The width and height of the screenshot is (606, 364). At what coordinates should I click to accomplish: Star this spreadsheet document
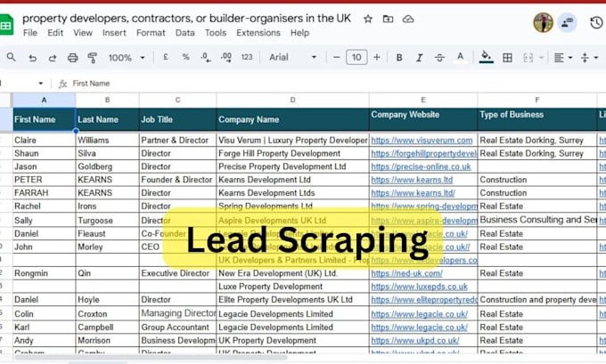coord(368,19)
